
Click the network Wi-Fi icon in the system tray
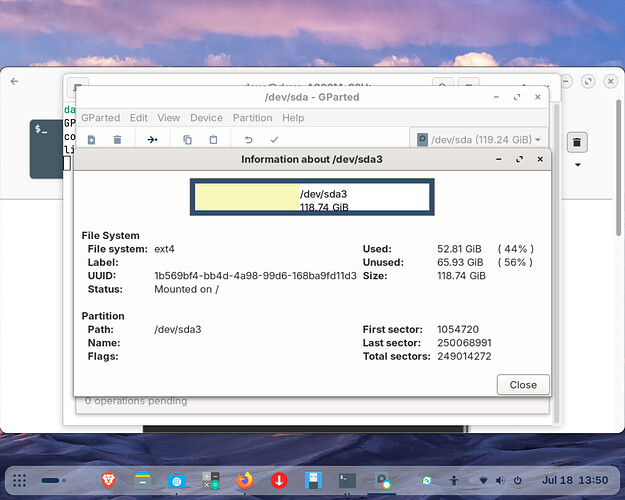click(483, 480)
